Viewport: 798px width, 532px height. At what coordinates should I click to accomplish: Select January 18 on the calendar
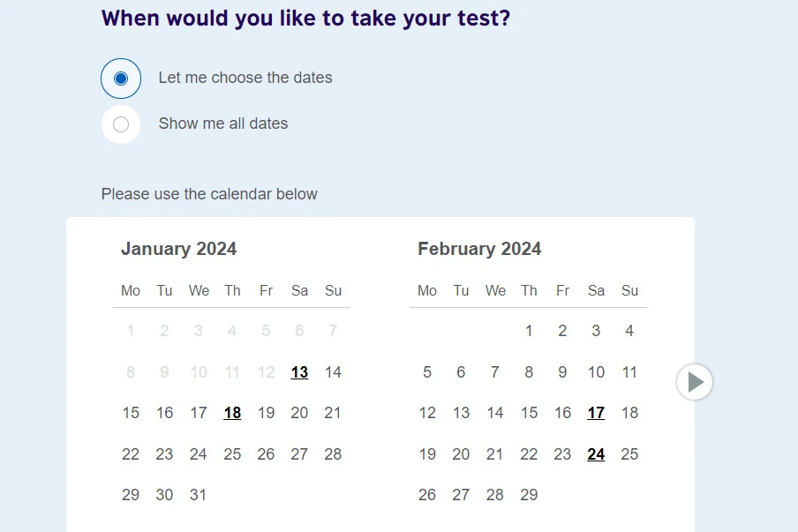coord(232,413)
